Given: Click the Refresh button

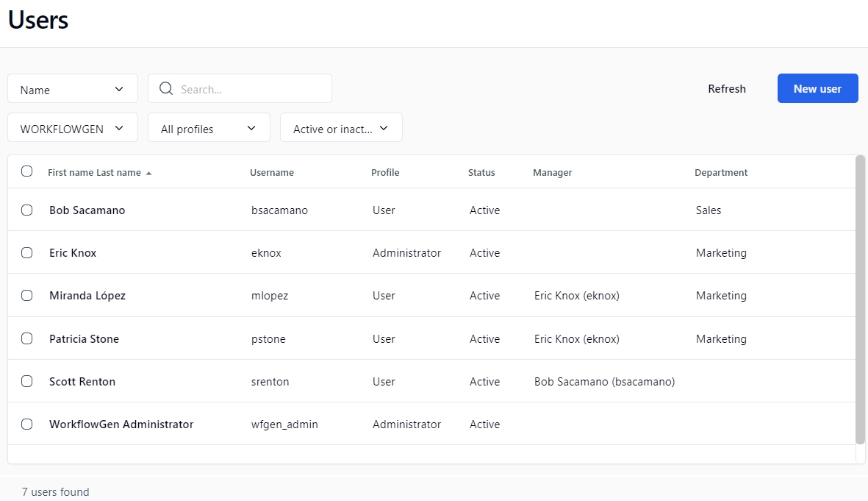Looking at the screenshot, I should pos(727,89).
